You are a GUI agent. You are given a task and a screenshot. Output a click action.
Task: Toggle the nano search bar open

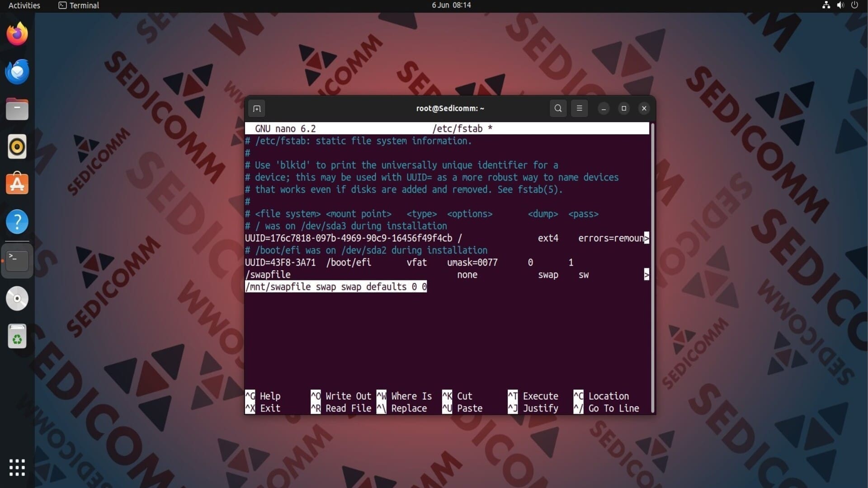(x=557, y=108)
